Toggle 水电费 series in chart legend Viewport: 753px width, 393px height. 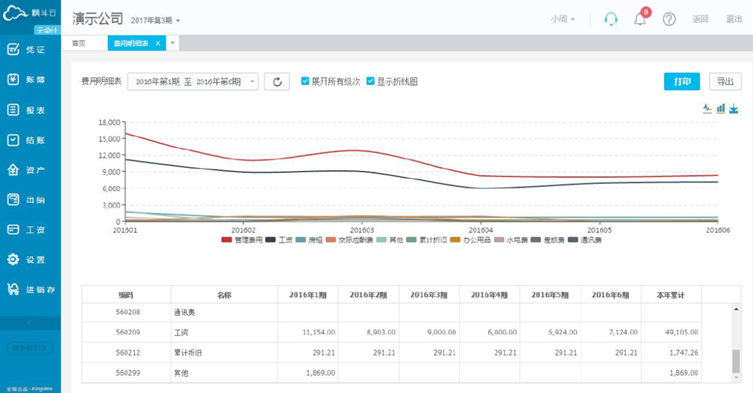(x=510, y=240)
